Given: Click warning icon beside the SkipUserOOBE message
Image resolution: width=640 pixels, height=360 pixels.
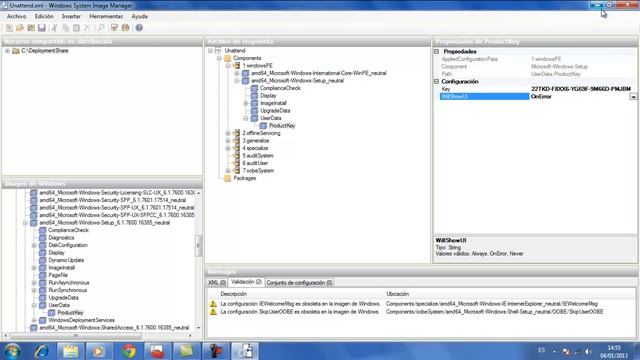Looking at the screenshot, I should click(x=213, y=312).
